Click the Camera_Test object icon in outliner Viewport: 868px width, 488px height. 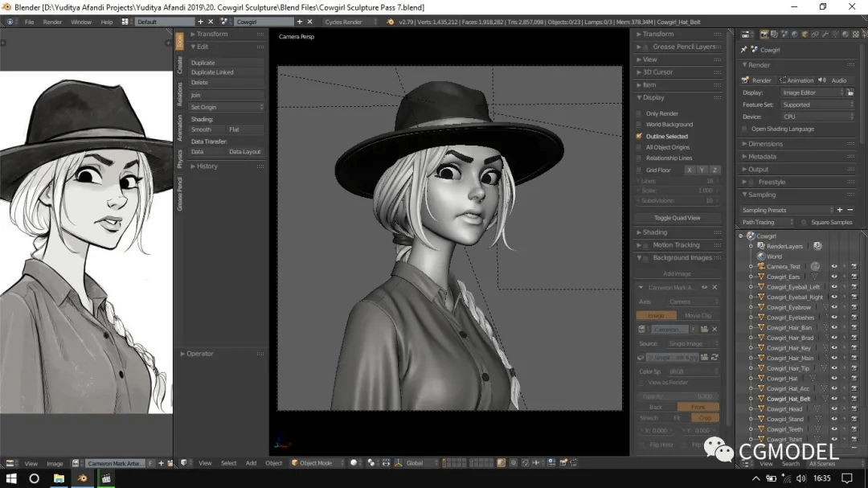[761, 266]
